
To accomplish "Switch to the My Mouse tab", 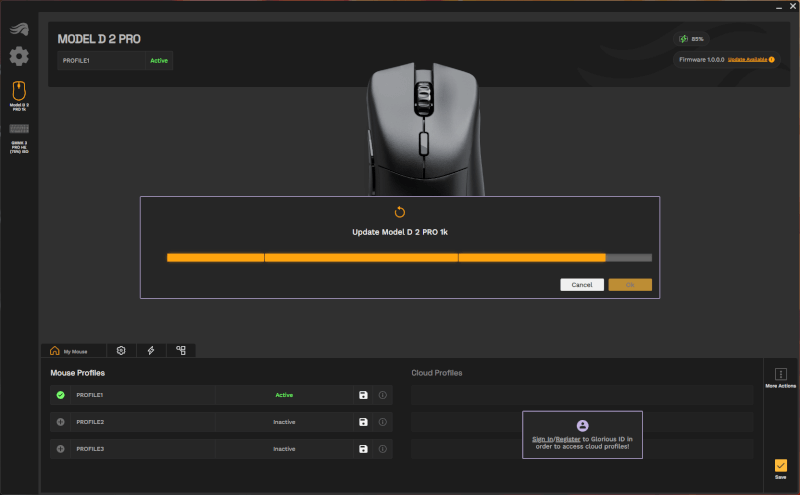I will (x=70, y=351).
